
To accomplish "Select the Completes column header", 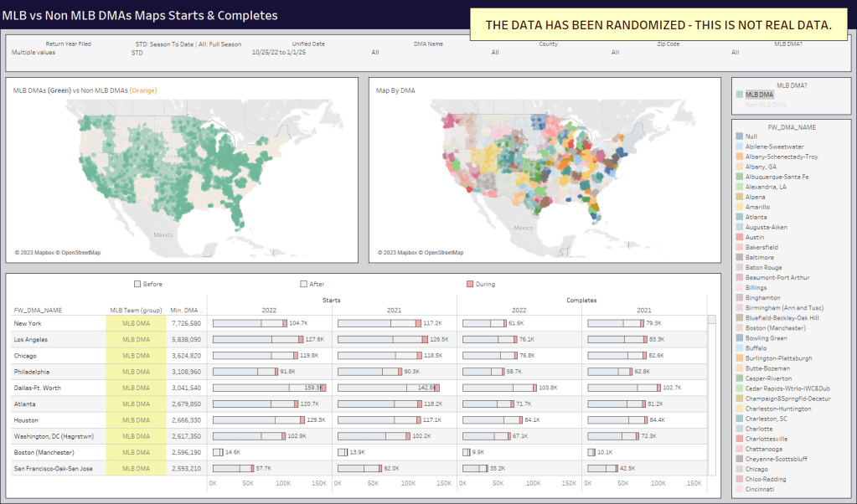I will [581, 299].
